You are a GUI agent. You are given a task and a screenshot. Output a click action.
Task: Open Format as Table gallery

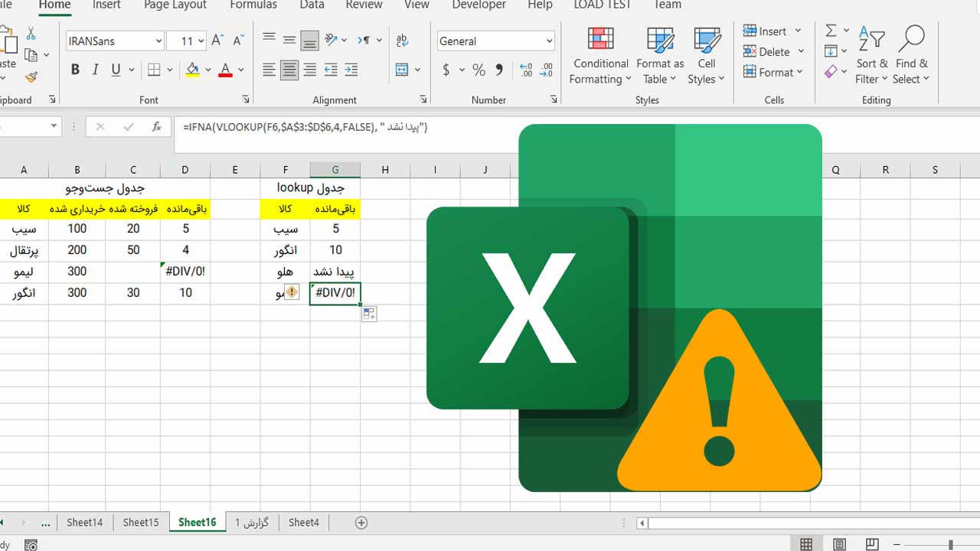coord(660,55)
